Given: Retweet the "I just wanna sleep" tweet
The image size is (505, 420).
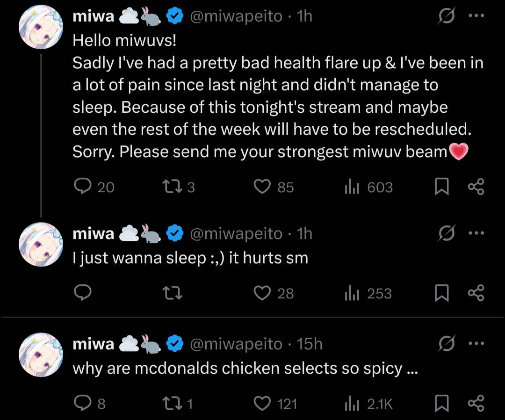Looking at the screenshot, I should 173,293.
